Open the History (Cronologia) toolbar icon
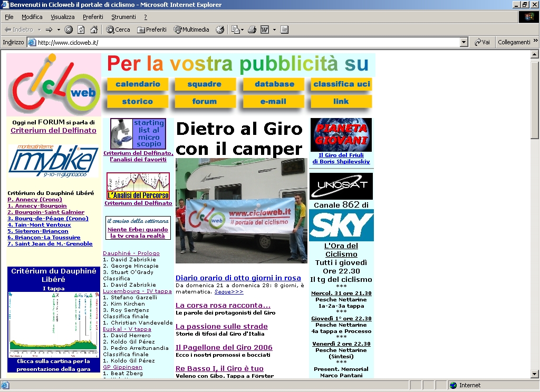Image resolution: width=540 pixels, height=392 pixels. 220,30
